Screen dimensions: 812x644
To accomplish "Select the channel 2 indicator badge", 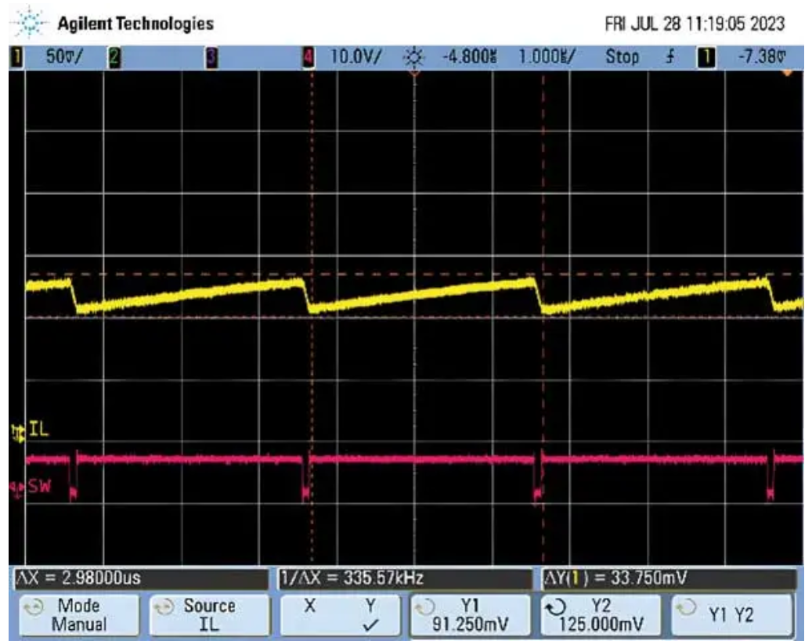I will point(114,56).
